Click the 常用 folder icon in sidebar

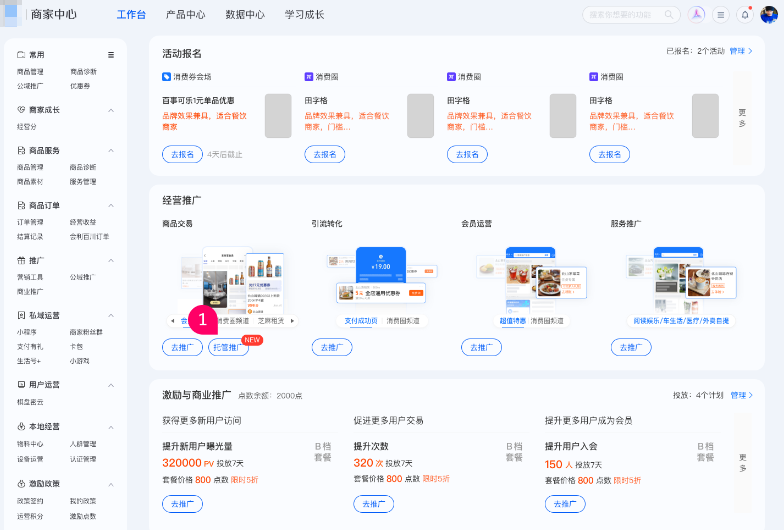coord(21,54)
